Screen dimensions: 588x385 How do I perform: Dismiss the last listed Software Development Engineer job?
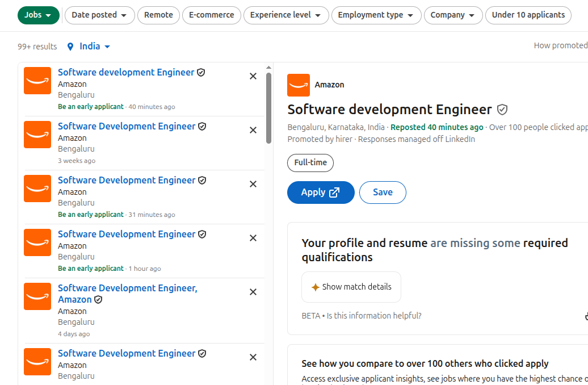(253, 357)
